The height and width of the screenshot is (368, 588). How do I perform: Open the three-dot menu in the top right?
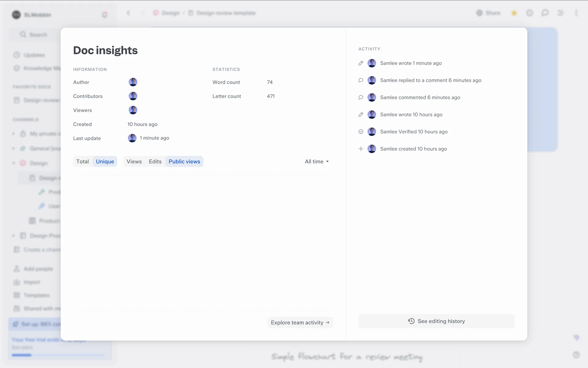[576, 13]
